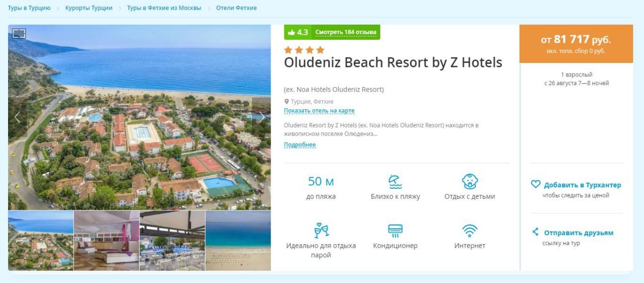Click 'Смотреть 184 отзыва' reviews link
This screenshot has height=283, width=644.
click(x=346, y=32)
